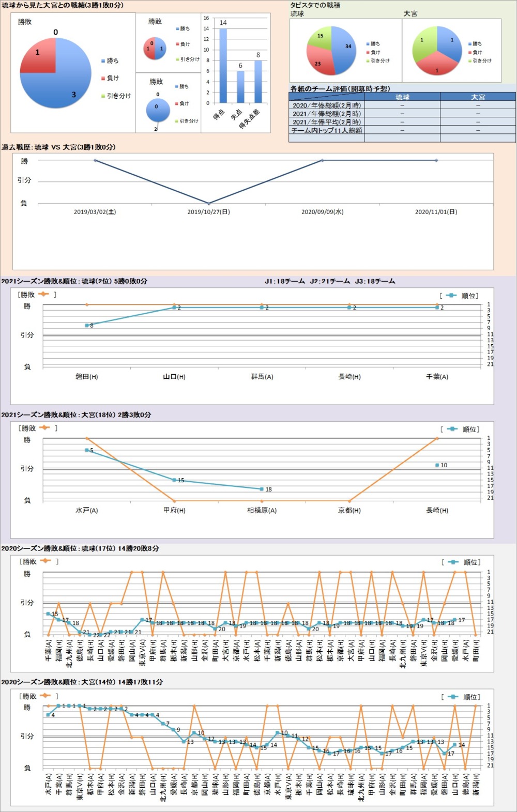The width and height of the screenshot is (517, 812).
Task: Click the 大宮 column header in team evaluation table
Action: click(478, 97)
